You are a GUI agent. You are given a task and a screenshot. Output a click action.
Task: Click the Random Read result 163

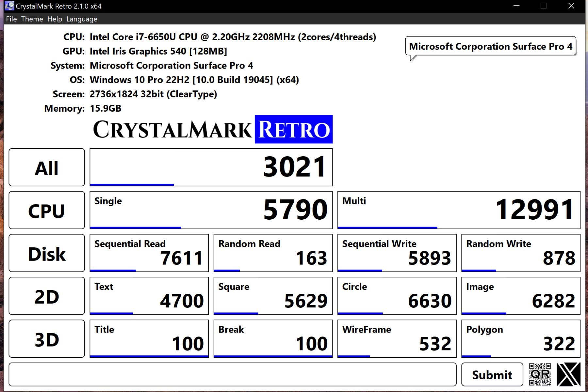point(273,253)
